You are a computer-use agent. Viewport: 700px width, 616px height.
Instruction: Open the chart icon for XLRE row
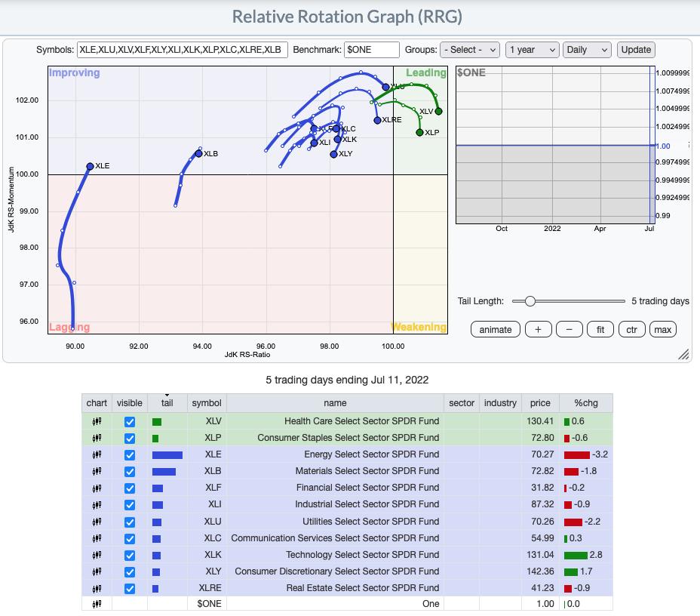97,588
